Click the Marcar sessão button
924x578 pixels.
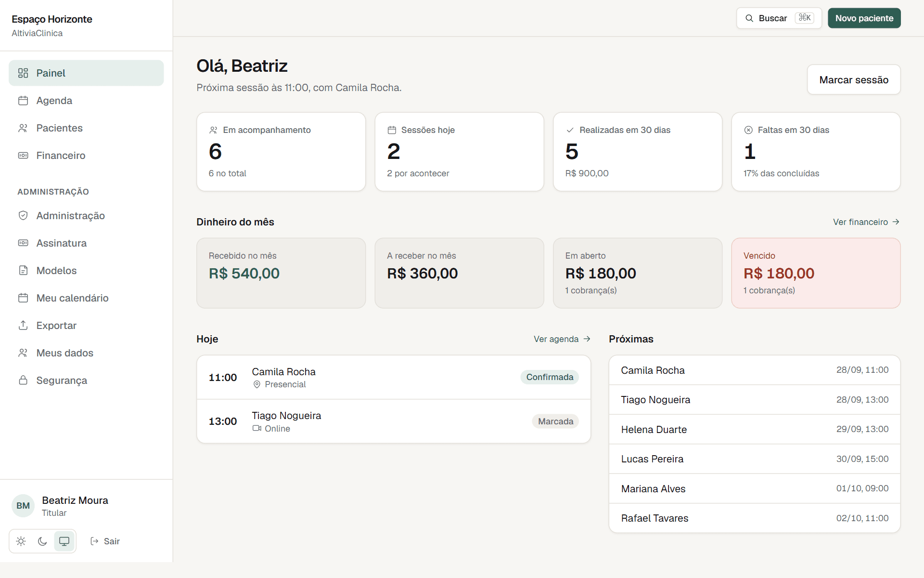point(854,79)
